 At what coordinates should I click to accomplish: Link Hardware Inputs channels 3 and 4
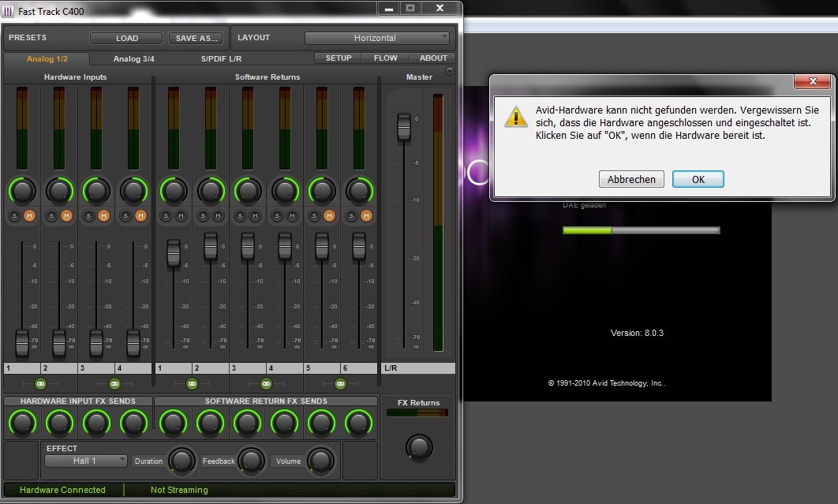point(114,383)
